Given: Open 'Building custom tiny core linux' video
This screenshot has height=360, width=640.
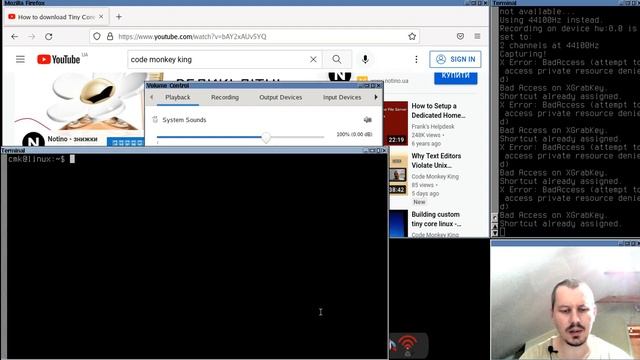Looking at the screenshot, I should point(436,219).
